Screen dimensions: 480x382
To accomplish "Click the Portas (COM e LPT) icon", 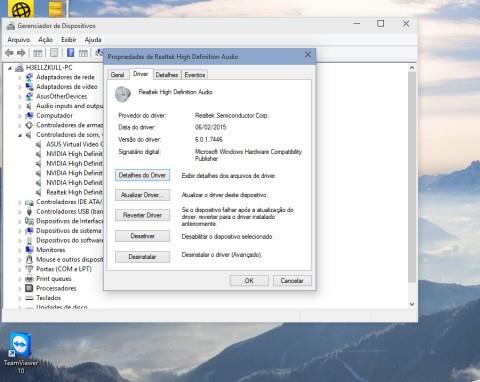I will click(x=29, y=269).
